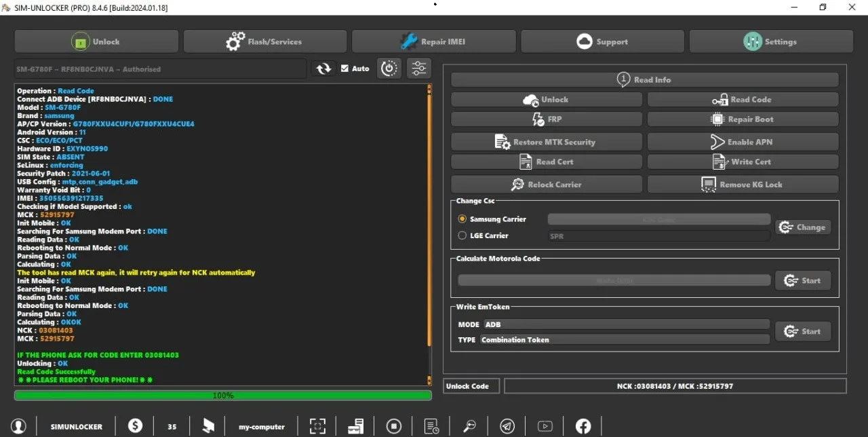Click Restore MTK Security button
The height and width of the screenshot is (437, 868).
pos(546,142)
